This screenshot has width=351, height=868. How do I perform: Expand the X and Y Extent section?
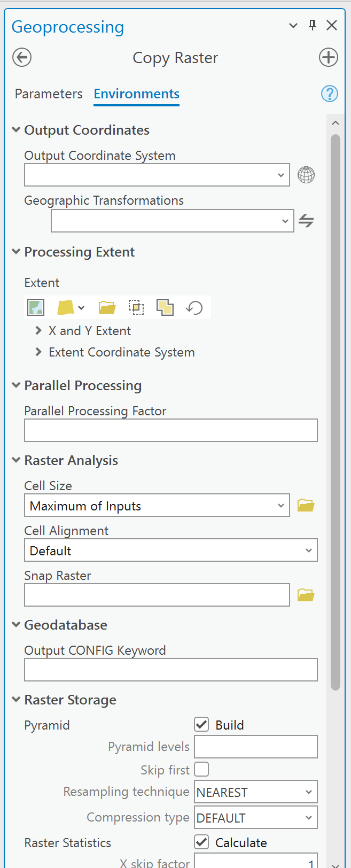click(x=37, y=330)
